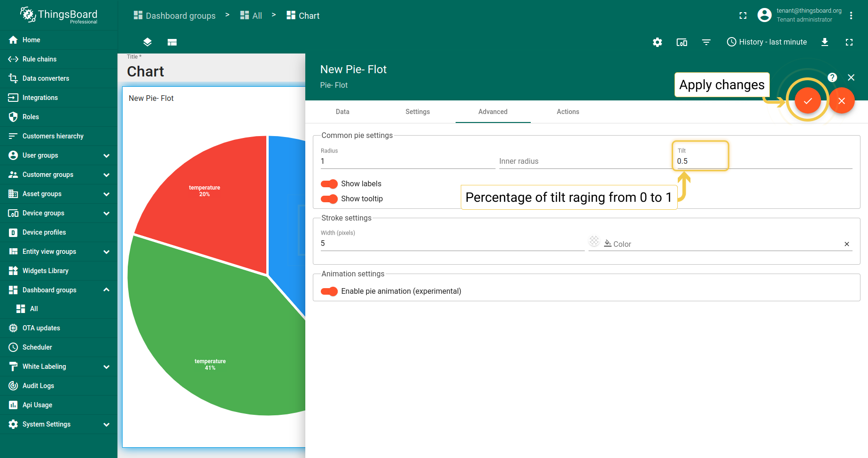This screenshot has height=458, width=868.
Task: Expand the User groups sidebar menu
Action: 106,155
